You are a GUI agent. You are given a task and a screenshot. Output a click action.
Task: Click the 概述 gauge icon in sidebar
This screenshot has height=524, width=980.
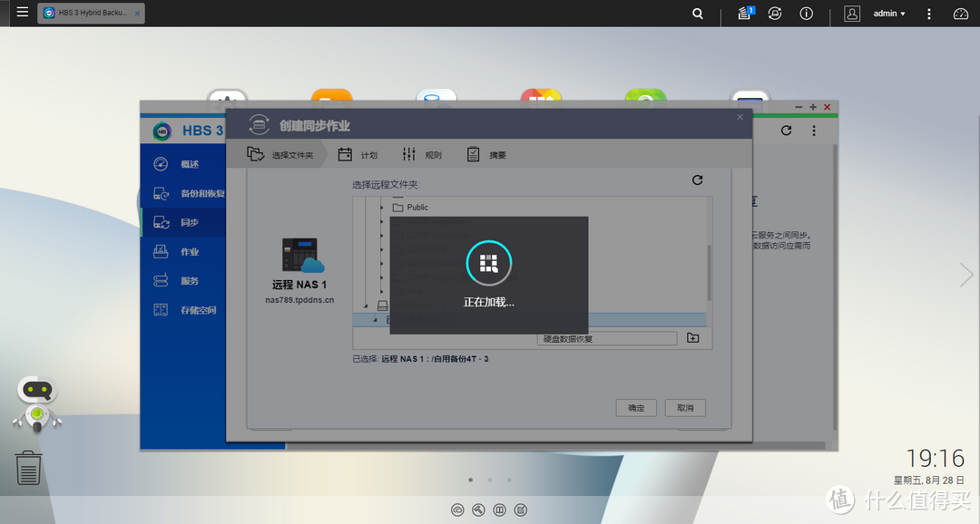coord(161,164)
